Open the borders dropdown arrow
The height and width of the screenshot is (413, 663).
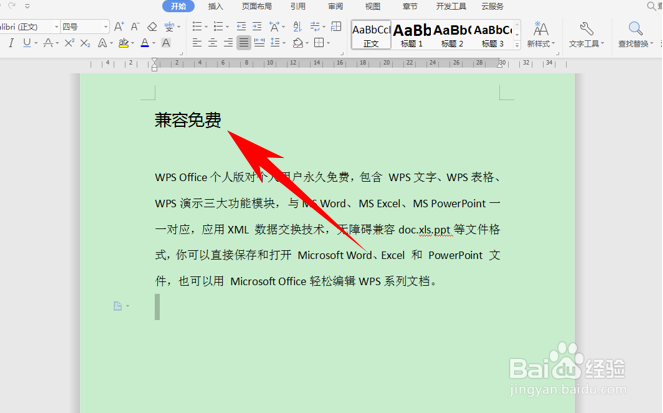coord(329,43)
